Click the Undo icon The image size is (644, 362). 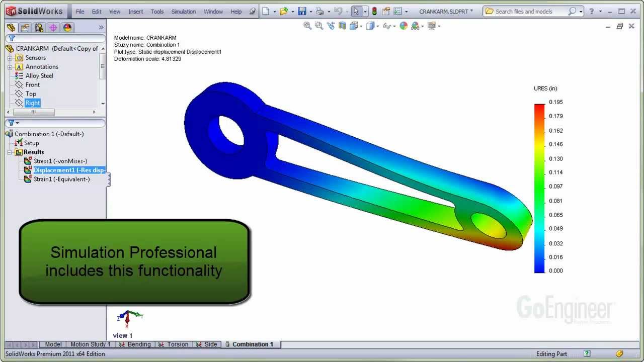click(x=338, y=11)
